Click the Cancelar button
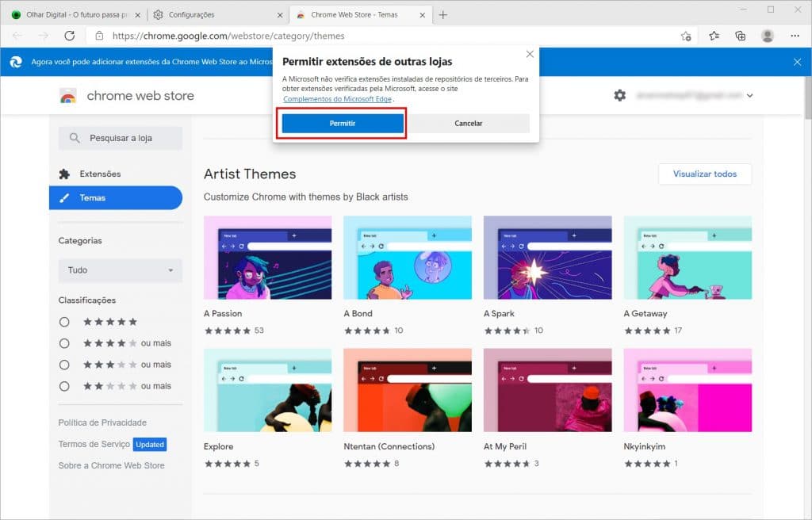The height and width of the screenshot is (520, 812). tap(468, 124)
